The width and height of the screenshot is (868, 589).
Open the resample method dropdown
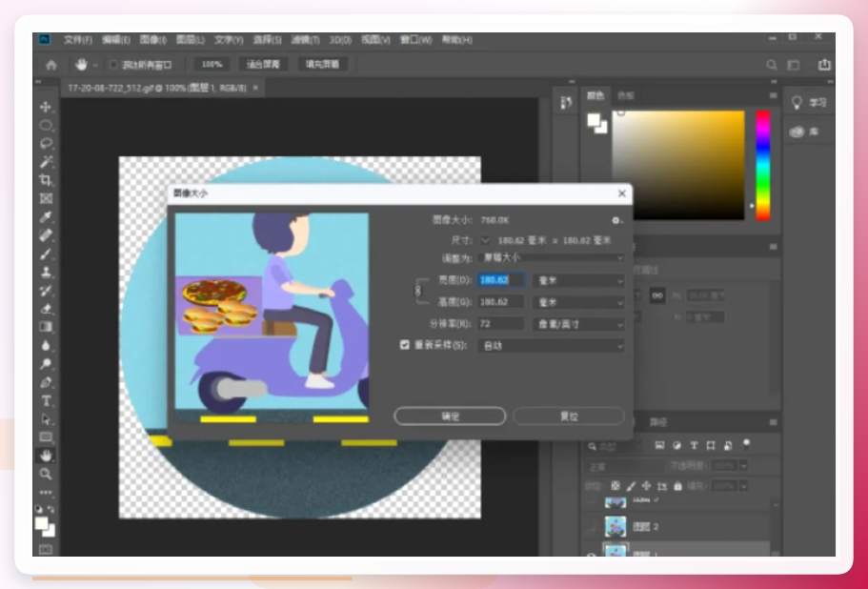[552, 345]
